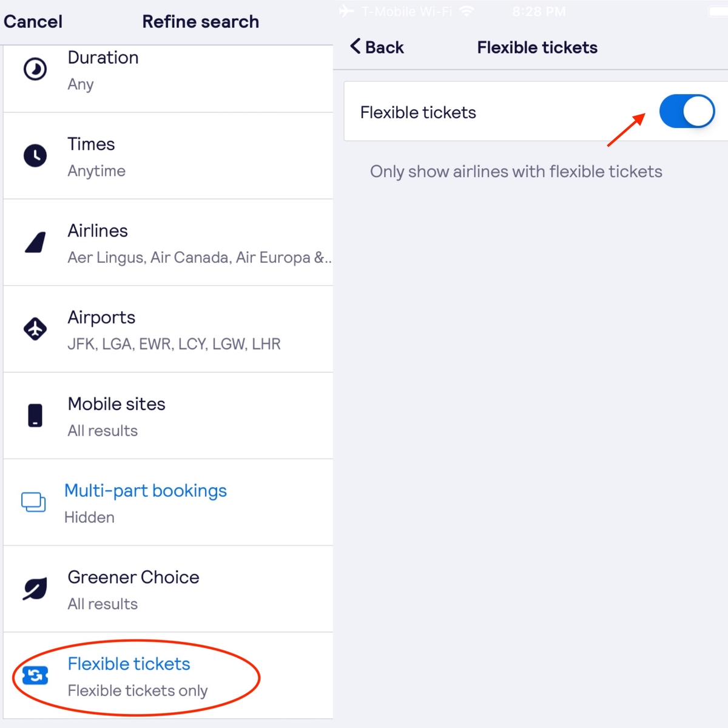
Task: Open the Times Anytime filter
Action: (168, 156)
